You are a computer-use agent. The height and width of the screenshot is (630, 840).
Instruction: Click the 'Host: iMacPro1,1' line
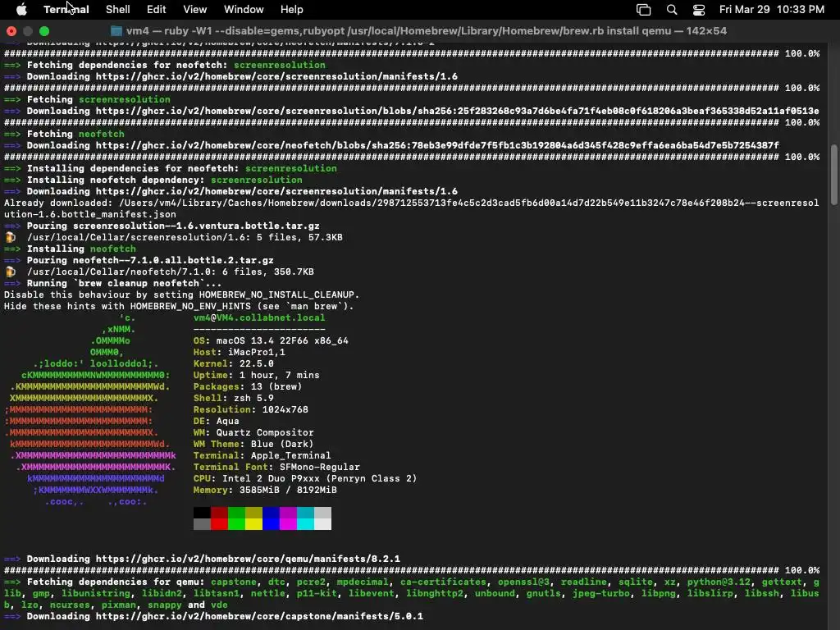[x=240, y=352]
